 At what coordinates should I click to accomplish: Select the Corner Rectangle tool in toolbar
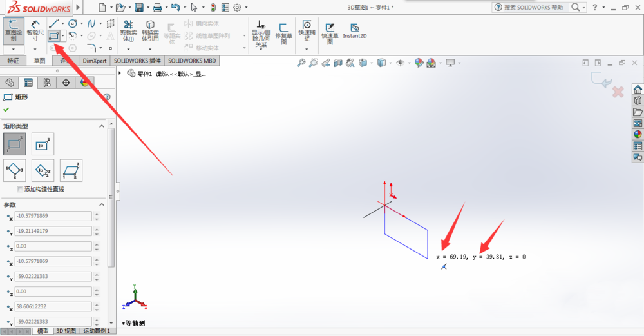coord(53,35)
